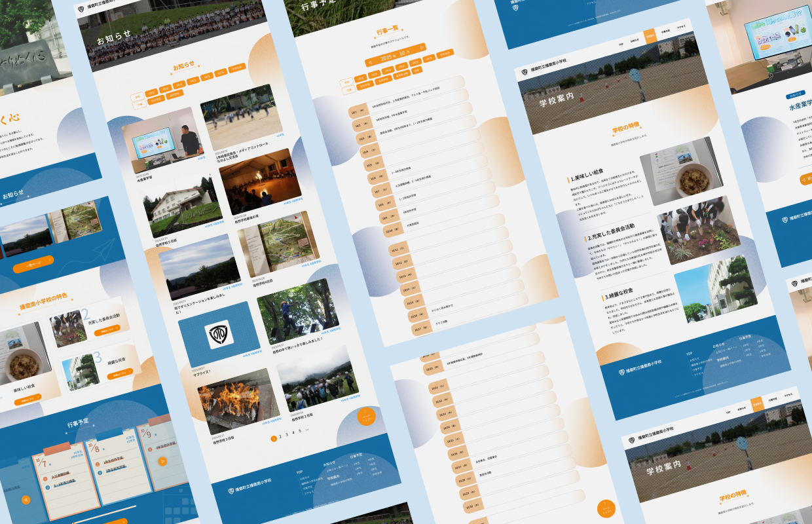
Task: Click the next month arrow after 10月
Action: 421,47
